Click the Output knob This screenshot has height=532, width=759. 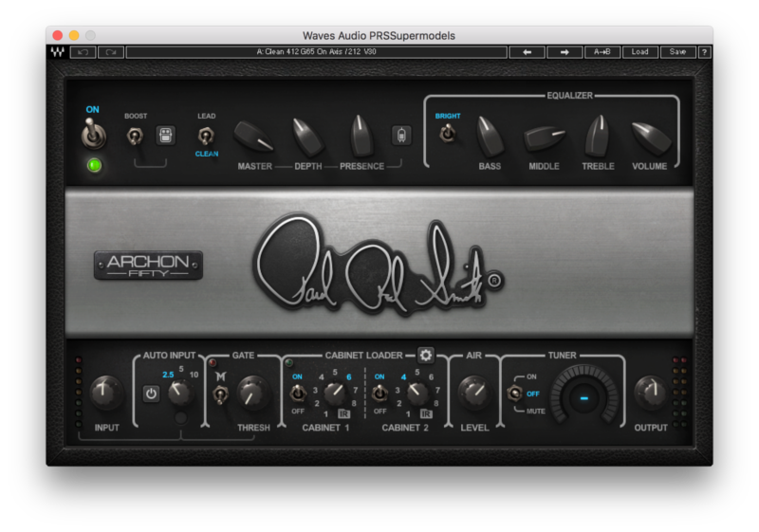[x=651, y=393]
